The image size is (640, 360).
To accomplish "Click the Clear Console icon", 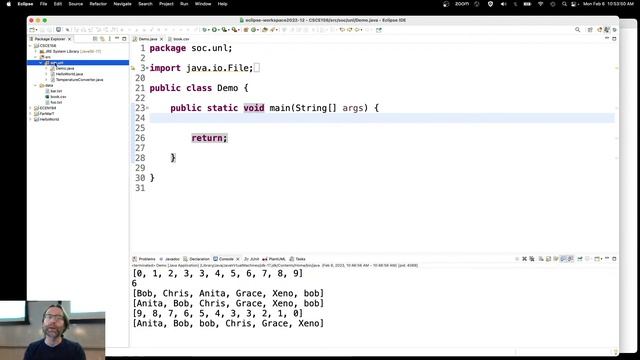I will tap(541, 259).
